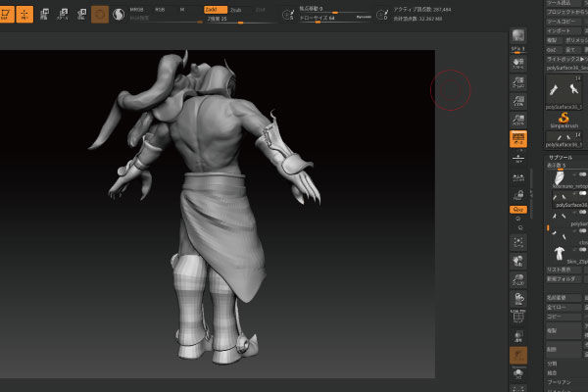
Task: Toggle visibility of top retopo subtool
Action: pos(582,174)
